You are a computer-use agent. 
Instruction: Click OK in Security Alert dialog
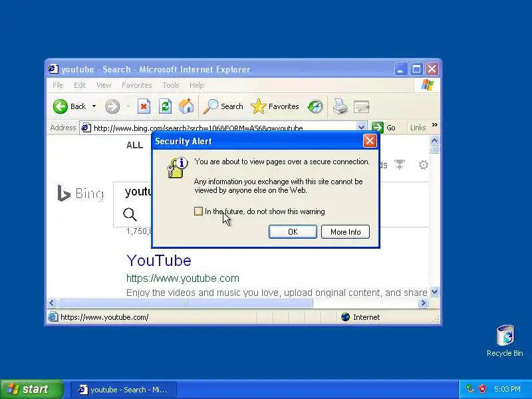(293, 231)
